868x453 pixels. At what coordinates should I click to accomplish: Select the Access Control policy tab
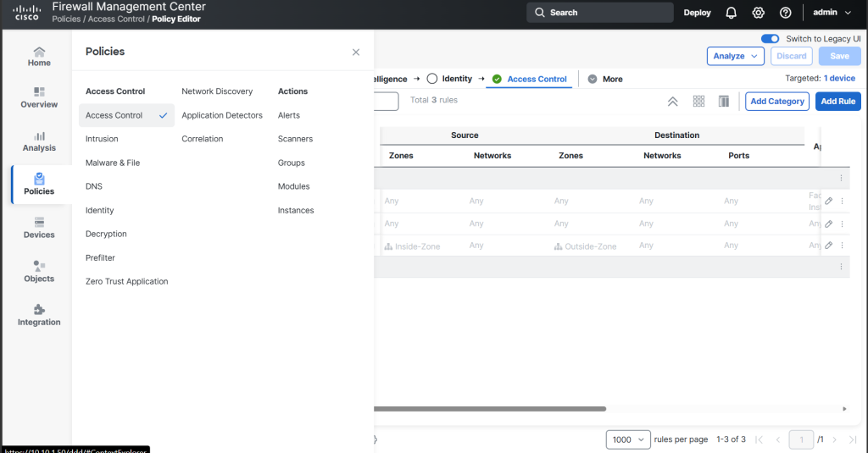pyautogui.click(x=529, y=79)
